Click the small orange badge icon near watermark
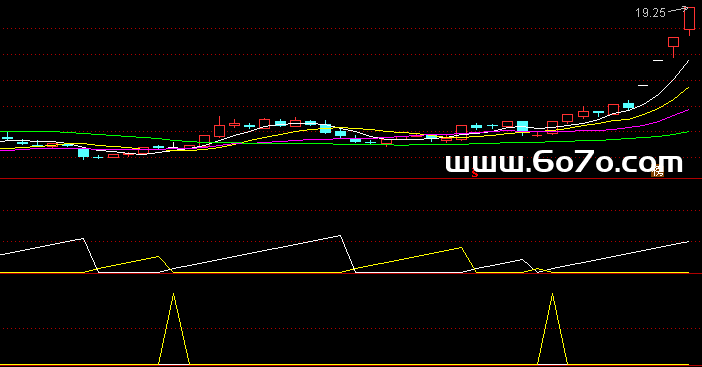The width and height of the screenshot is (702, 367). pyautogui.click(x=657, y=171)
